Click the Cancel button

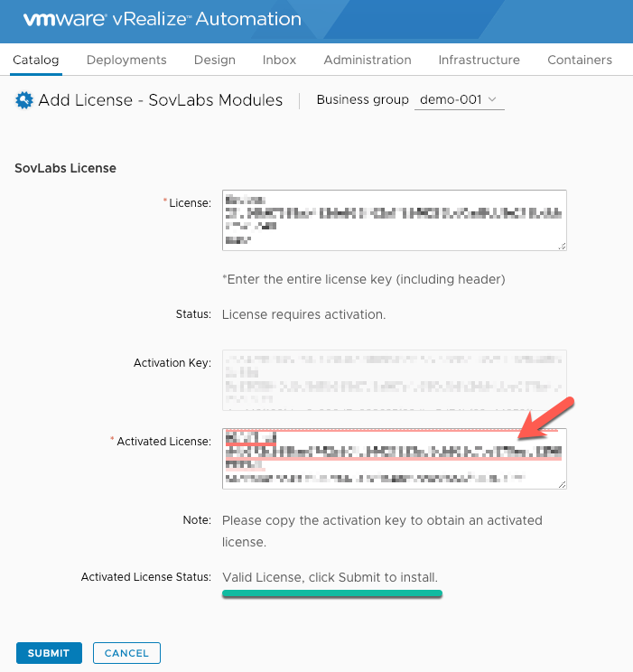pos(126,653)
